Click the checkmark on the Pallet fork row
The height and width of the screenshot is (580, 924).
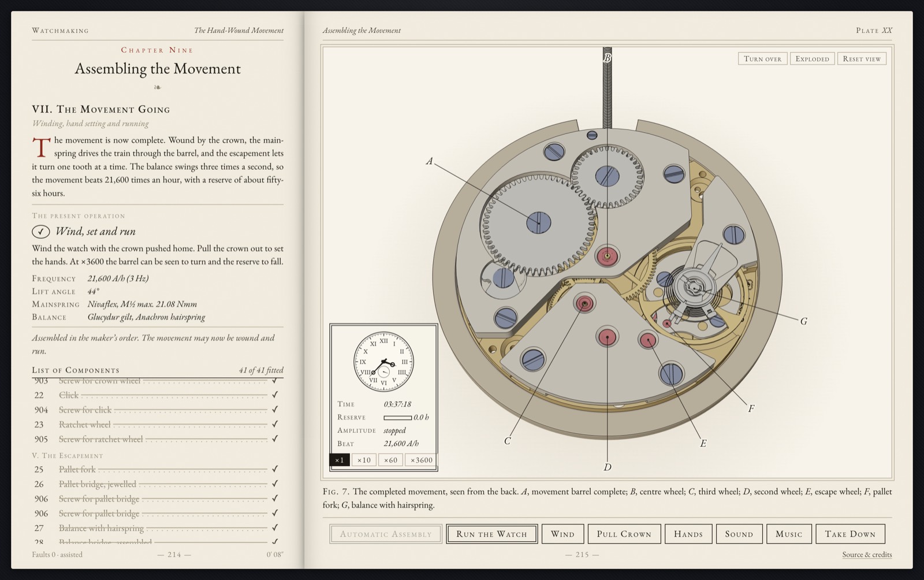coord(275,469)
